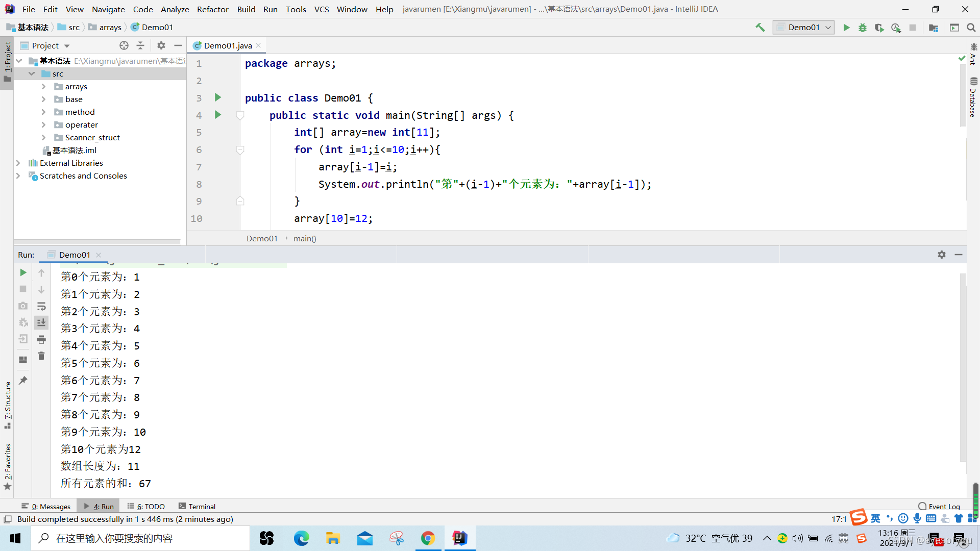This screenshot has width=980, height=551.
Task: Open the TODO tool window
Action: coord(146,507)
